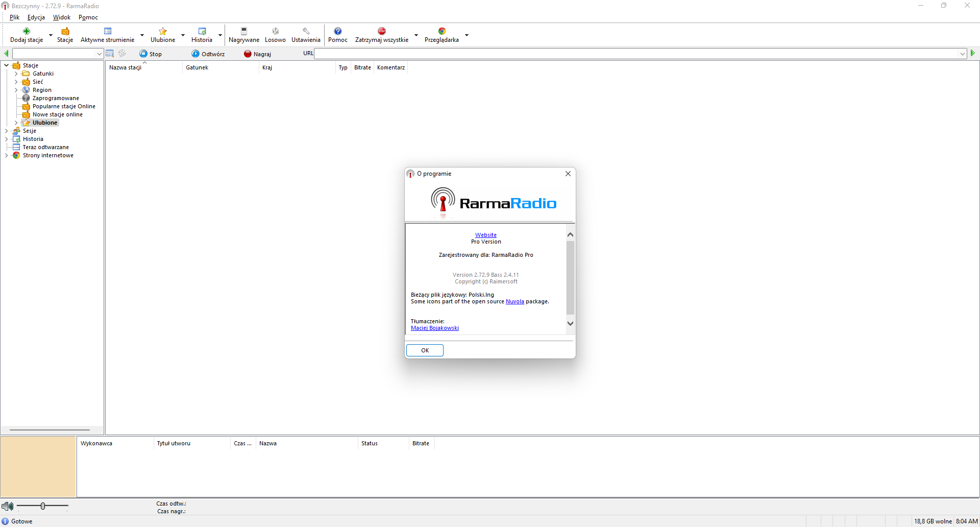
Task: Expand the Sesje tree node
Action: [x=6, y=131]
